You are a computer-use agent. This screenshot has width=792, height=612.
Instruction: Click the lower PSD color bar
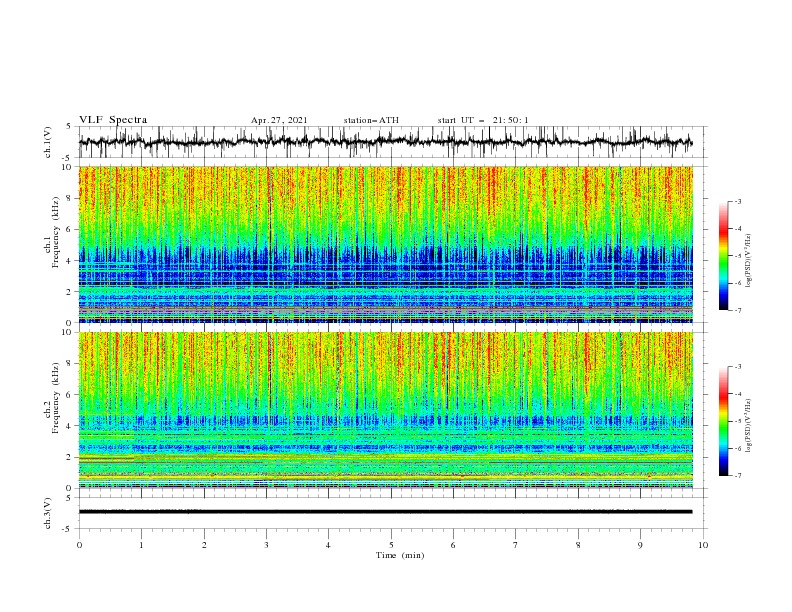pos(724,421)
